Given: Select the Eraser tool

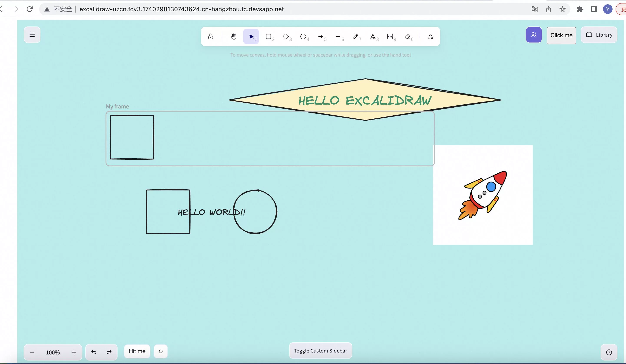Looking at the screenshot, I should pyautogui.click(x=408, y=36).
